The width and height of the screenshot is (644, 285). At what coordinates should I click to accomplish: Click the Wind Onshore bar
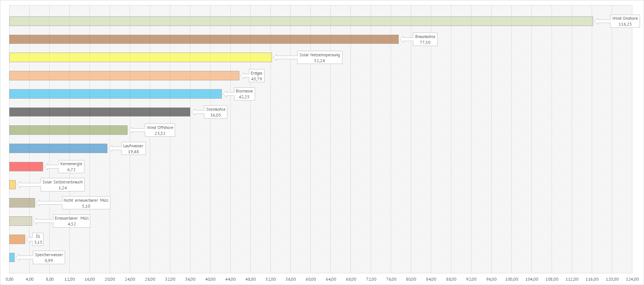pyautogui.click(x=301, y=21)
